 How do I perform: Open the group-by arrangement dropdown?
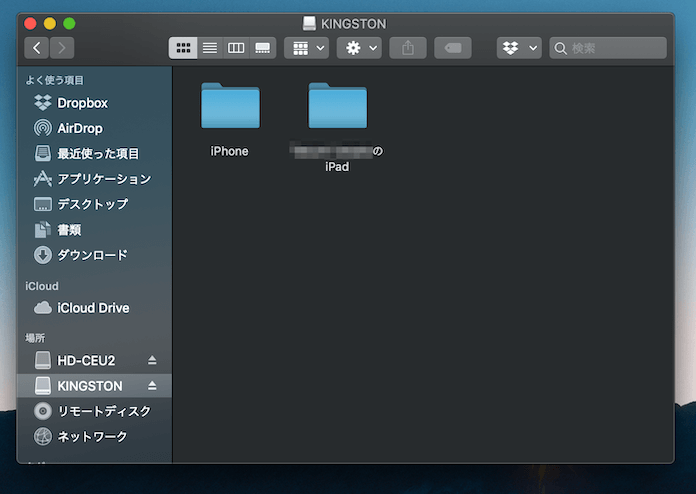[307, 48]
